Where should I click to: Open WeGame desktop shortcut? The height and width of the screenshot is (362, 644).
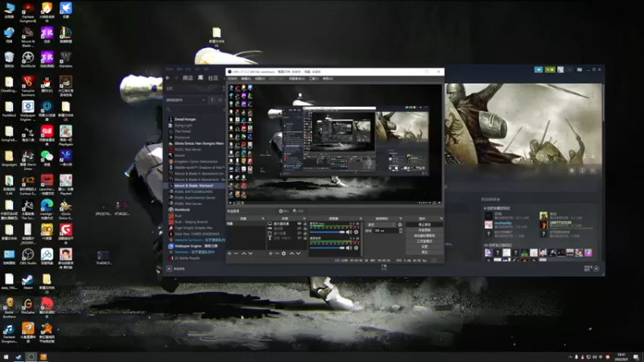(x=28, y=306)
